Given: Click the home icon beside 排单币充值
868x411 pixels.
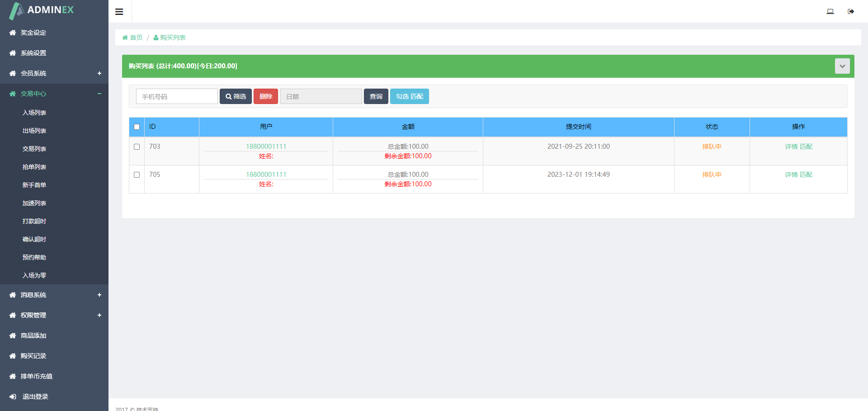Looking at the screenshot, I should [13, 376].
